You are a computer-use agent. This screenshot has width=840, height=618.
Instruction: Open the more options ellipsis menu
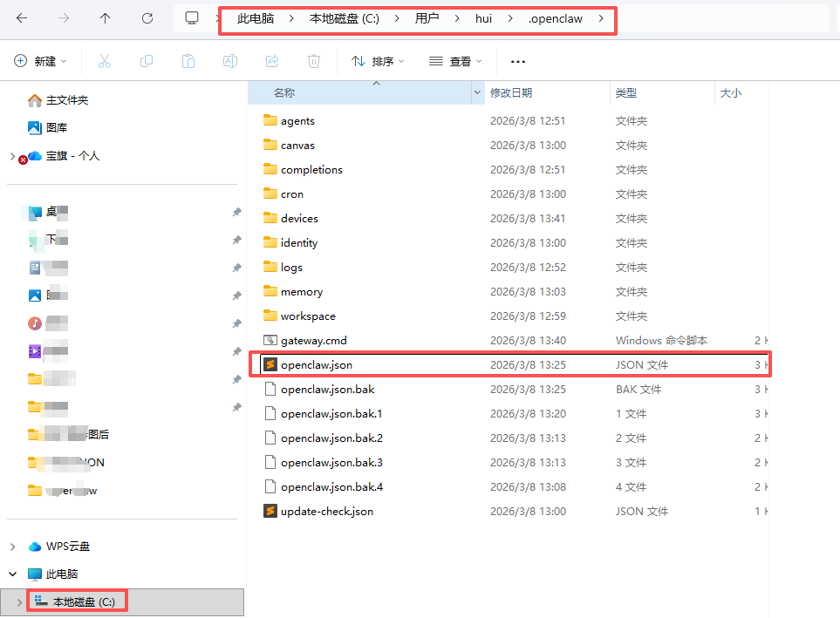click(518, 61)
